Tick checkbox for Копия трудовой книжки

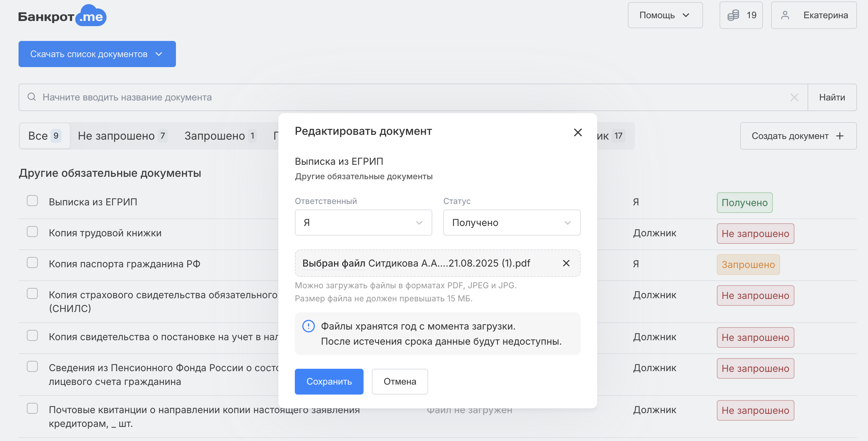click(x=32, y=232)
